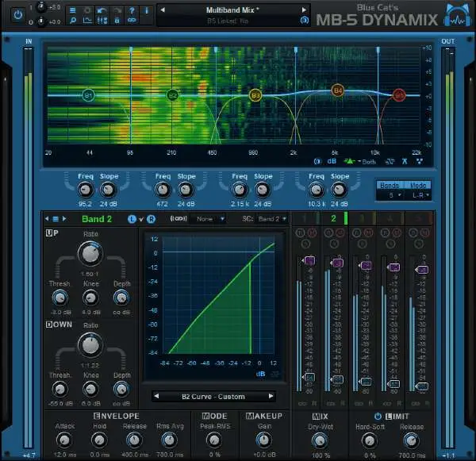Click the Blue Cat headphone logo

pos(455,17)
